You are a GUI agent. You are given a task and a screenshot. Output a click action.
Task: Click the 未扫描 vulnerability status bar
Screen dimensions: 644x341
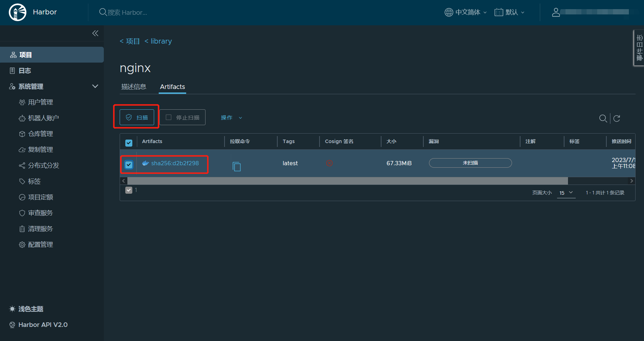471,163
